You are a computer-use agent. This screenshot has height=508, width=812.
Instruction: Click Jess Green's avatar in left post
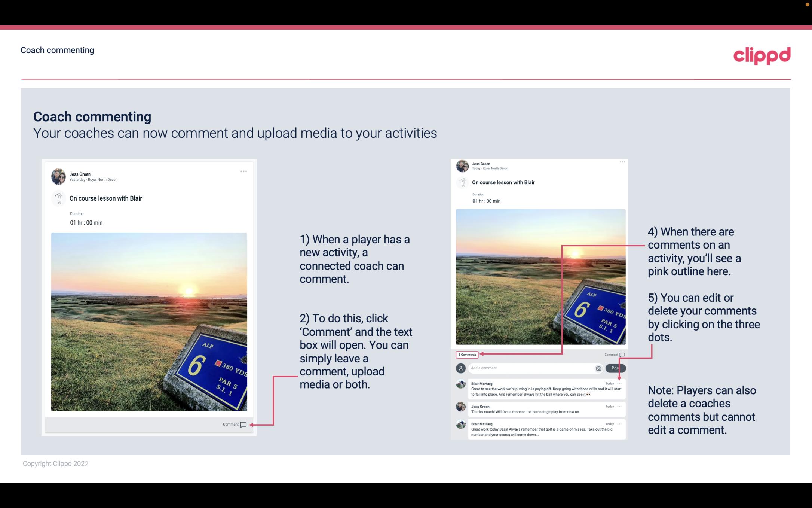point(58,177)
